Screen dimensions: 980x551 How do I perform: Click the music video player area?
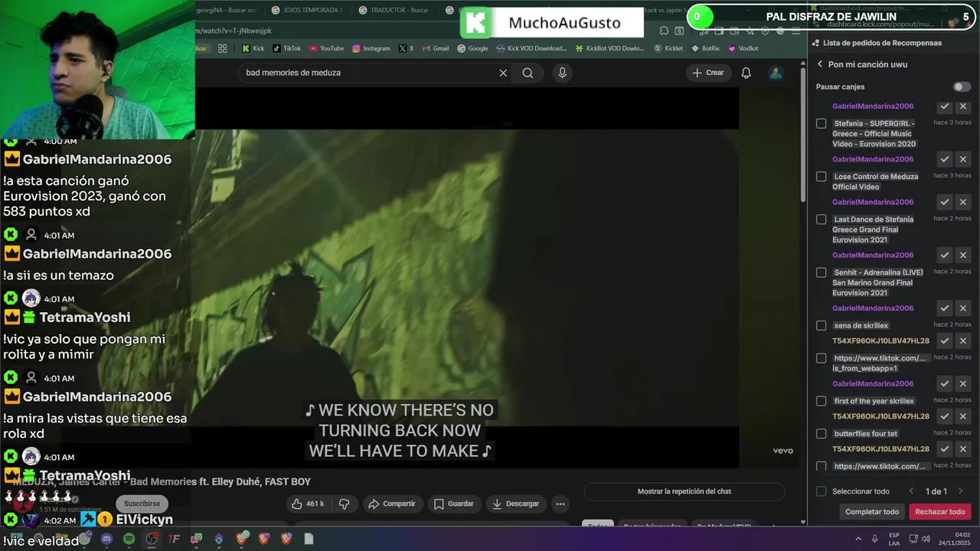pos(467,277)
